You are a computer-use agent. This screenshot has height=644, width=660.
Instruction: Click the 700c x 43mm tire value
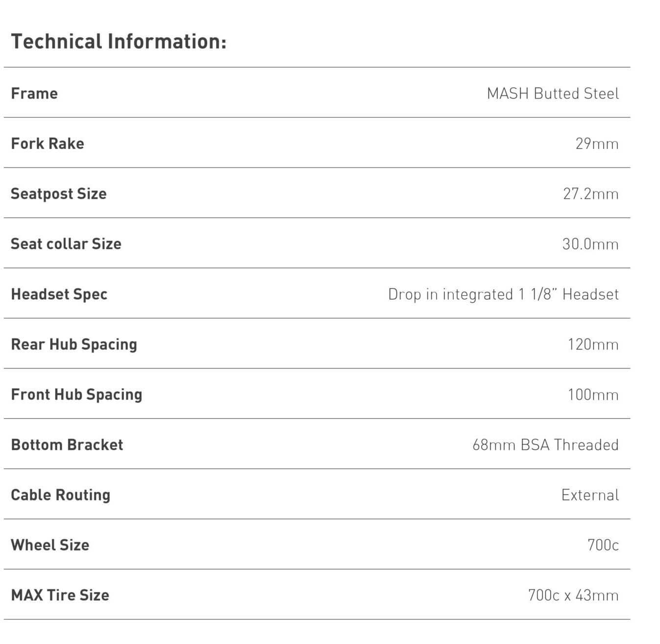point(573,596)
